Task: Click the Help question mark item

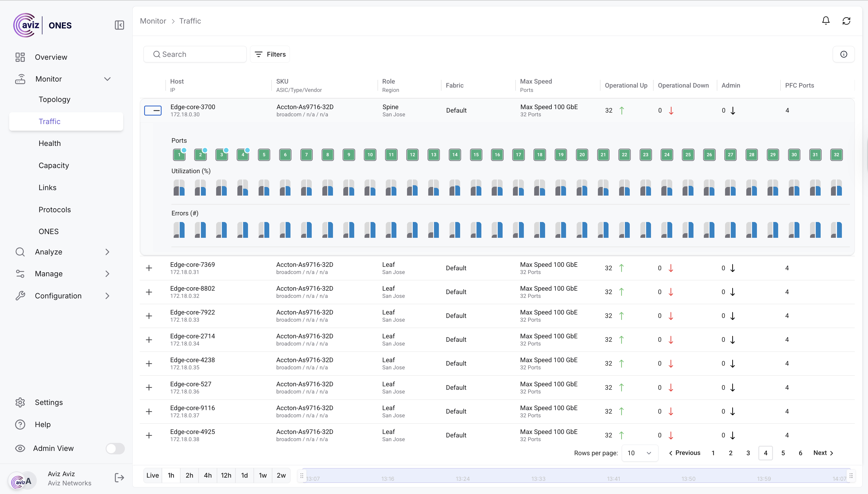Action: coord(20,424)
